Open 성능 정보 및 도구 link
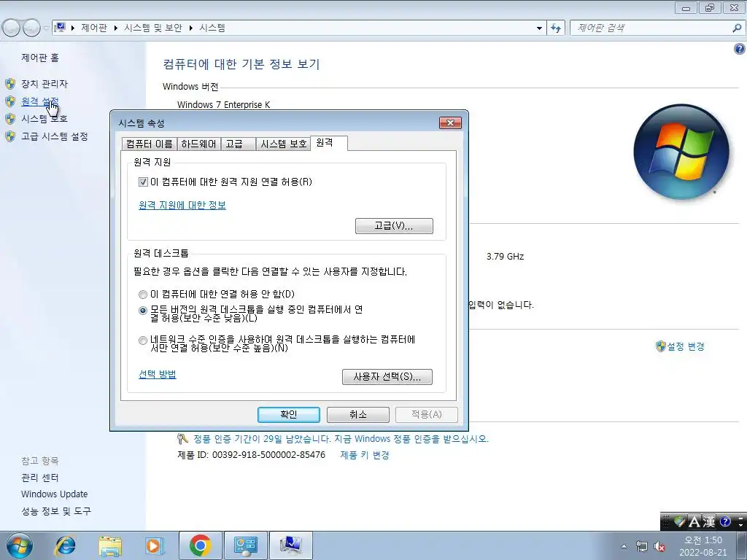Image resolution: width=747 pixels, height=560 pixels. coord(55,511)
